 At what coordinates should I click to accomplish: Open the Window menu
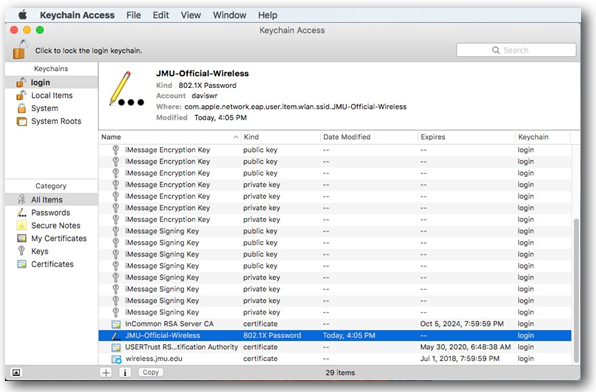(229, 15)
